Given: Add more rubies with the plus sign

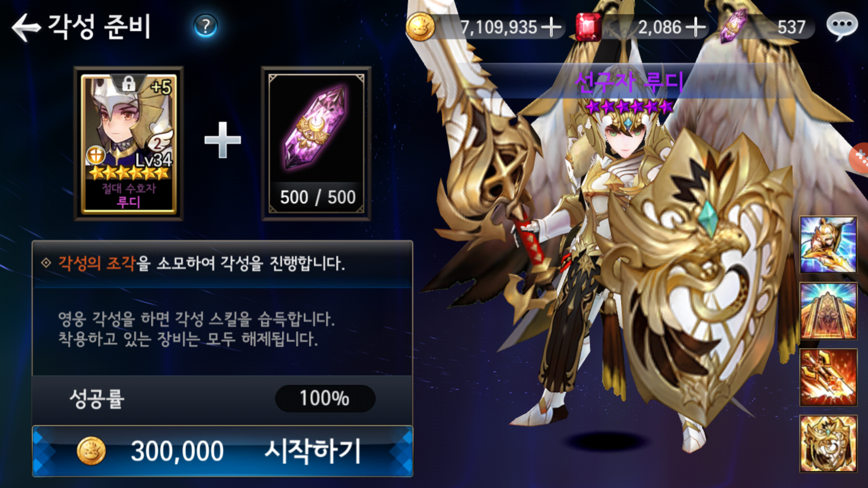Looking at the screenshot, I should click(x=696, y=27).
